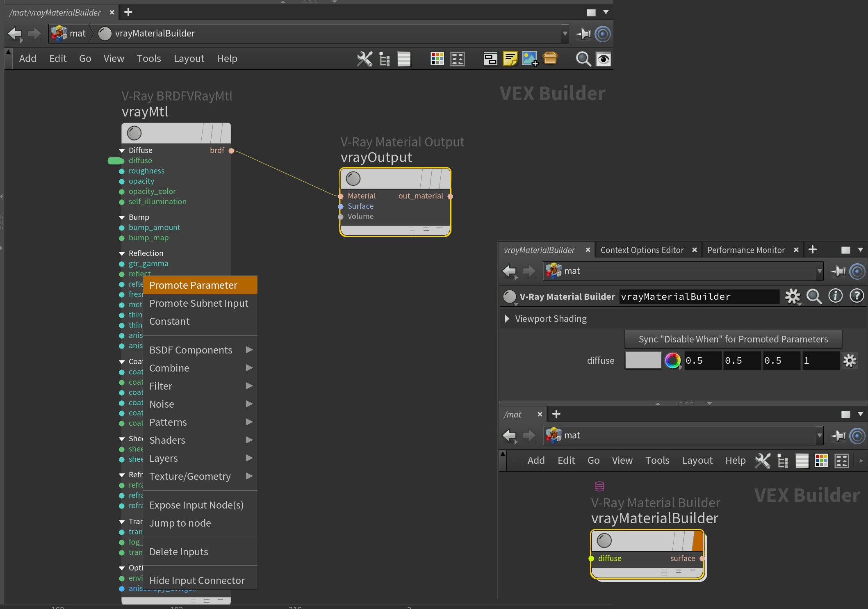Image resolution: width=868 pixels, height=609 pixels.
Task: Open the top pane options dropdown arrow
Action: (x=606, y=12)
